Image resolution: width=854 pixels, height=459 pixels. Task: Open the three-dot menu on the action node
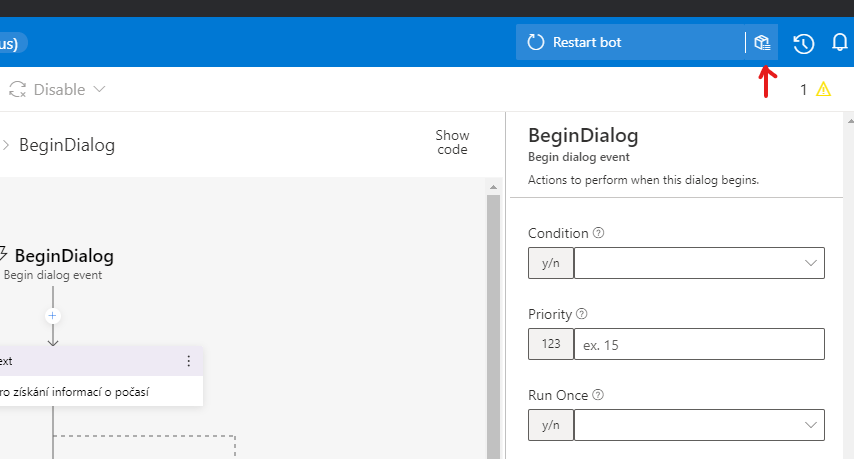point(188,361)
